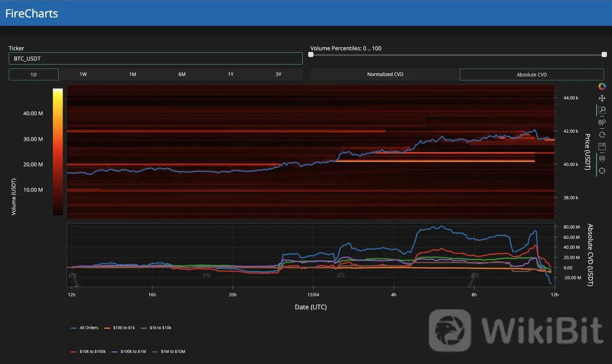The height and width of the screenshot is (364, 612).
Task: Click the Reset chart view icon
Action: (602, 135)
